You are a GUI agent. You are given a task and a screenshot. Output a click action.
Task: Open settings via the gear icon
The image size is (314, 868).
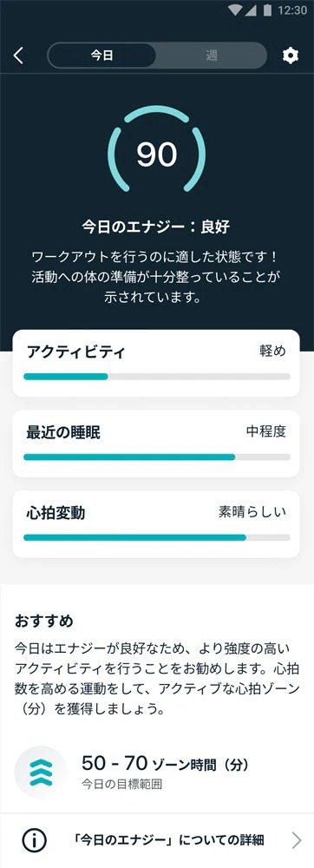coord(291,56)
